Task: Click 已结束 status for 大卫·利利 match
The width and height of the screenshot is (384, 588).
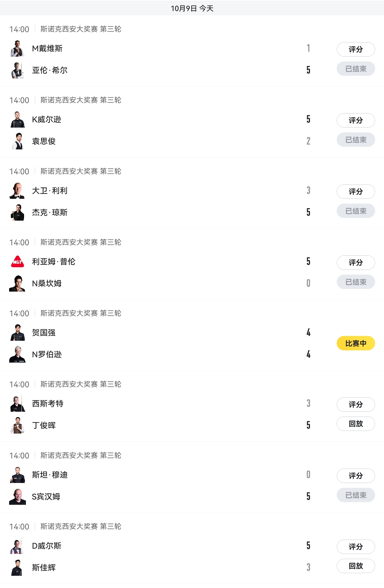Action: pos(356,211)
